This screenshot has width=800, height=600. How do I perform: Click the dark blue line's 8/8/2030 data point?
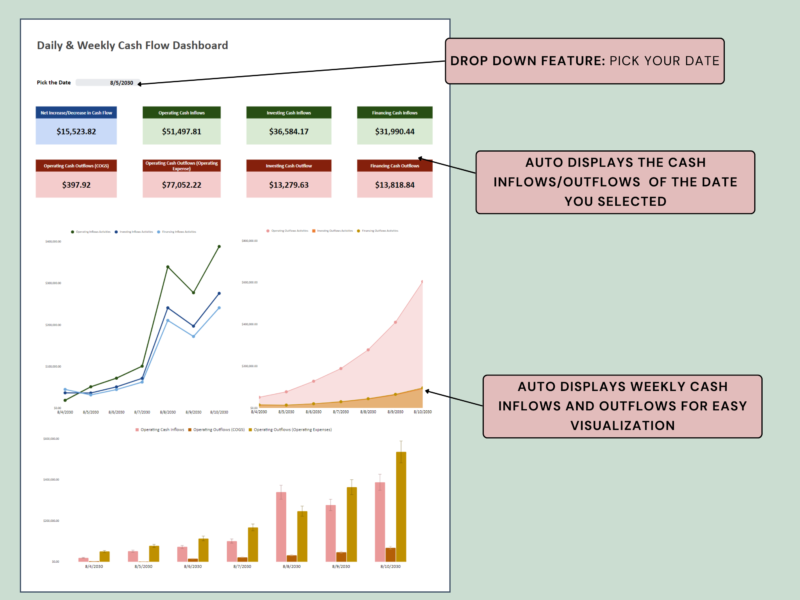tap(168, 308)
